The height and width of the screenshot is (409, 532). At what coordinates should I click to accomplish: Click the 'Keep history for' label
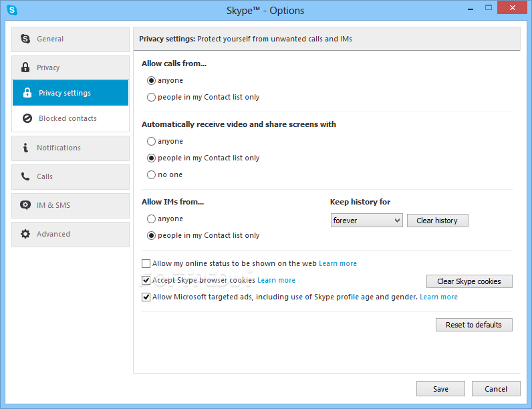click(x=360, y=202)
